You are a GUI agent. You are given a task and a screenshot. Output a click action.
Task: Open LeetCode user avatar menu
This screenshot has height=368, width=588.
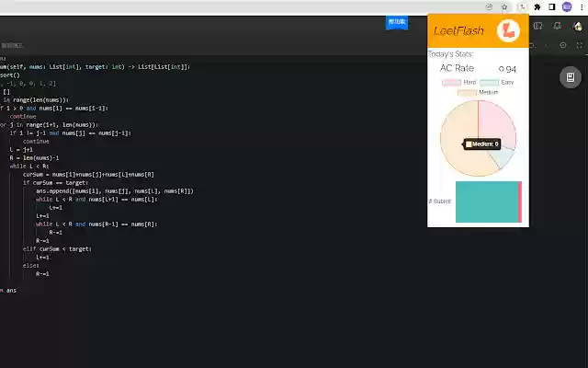[x=578, y=27]
